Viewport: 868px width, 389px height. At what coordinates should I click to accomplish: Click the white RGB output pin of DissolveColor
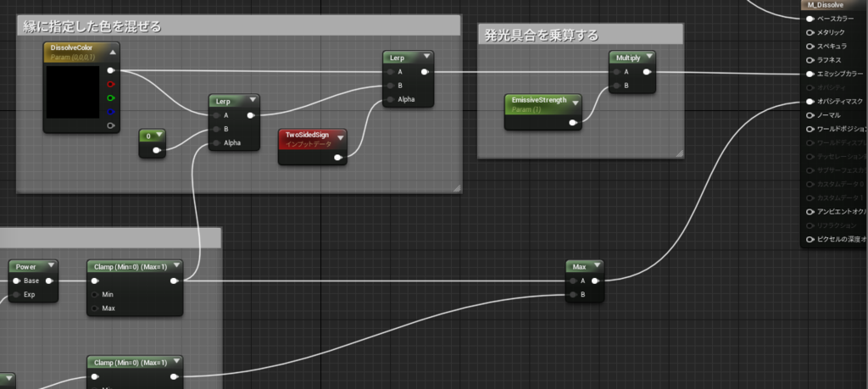[111, 70]
